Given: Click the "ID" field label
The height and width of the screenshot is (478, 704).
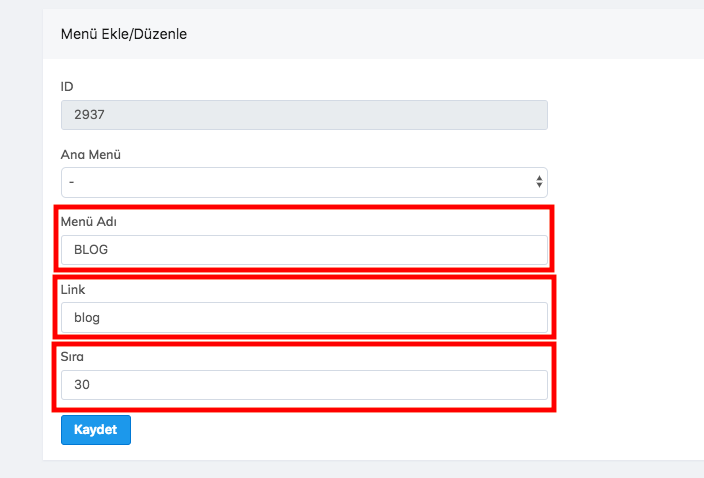Looking at the screenshot, I should click(67, 87).
